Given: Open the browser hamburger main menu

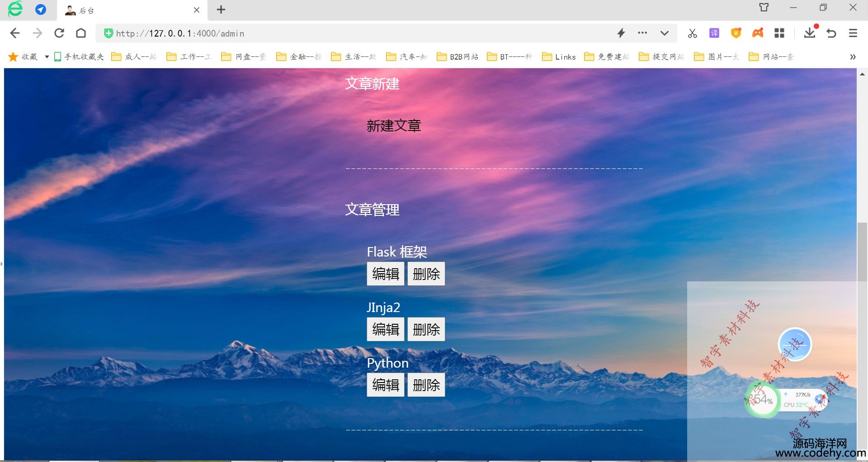Looking at the screenshot, I should (x=853, y=33).
